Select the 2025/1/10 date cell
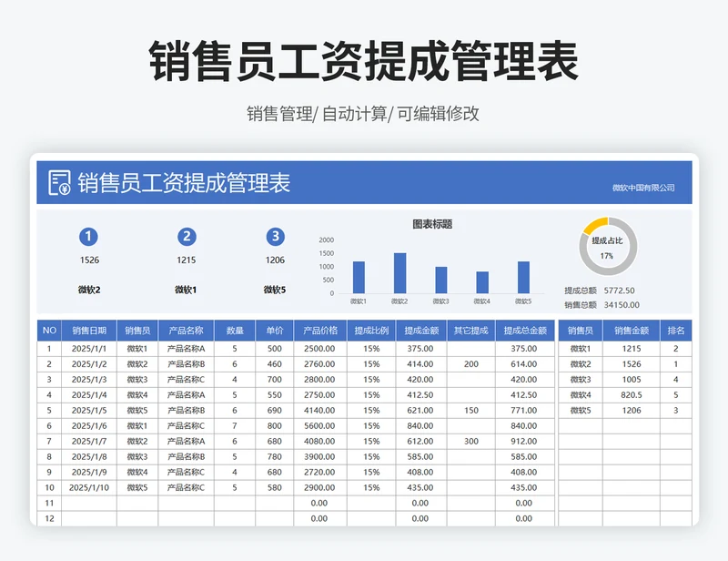Screen dimensions: 728x561 (x=89, y=487)
